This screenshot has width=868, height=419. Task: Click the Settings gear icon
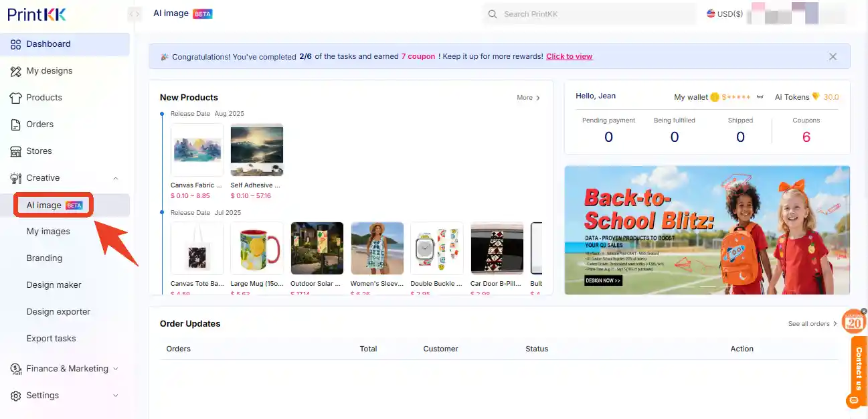(16, 396)
